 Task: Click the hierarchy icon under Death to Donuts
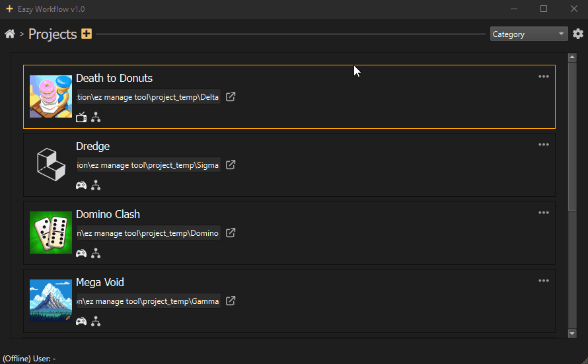pos(96,118)
